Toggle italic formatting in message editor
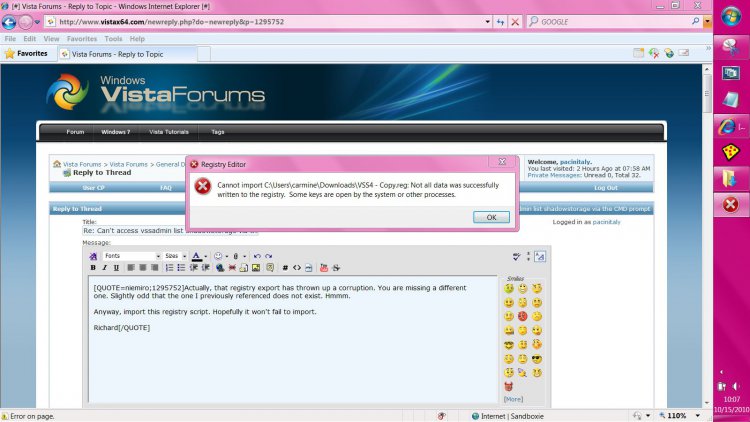This screenshot has width=750, height=422. 104,268
